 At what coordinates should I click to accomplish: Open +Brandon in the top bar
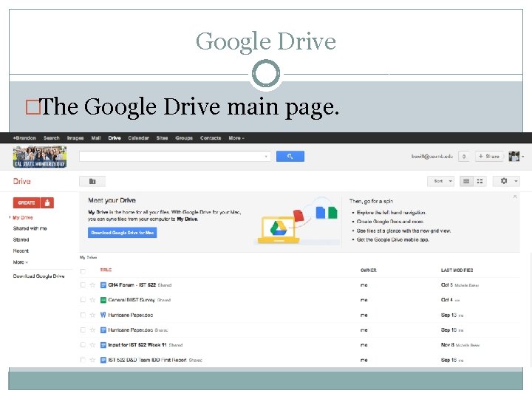coord(24,138)
